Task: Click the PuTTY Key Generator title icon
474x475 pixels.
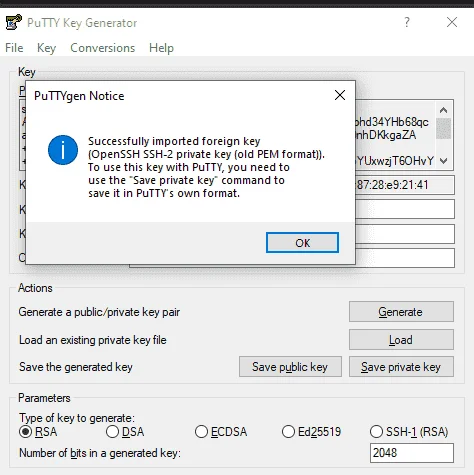Action: (14, 23)
